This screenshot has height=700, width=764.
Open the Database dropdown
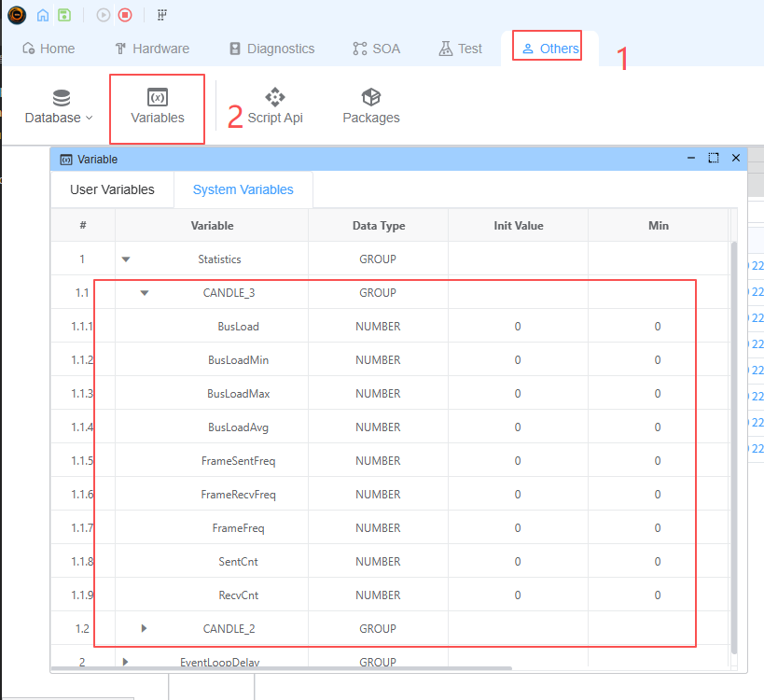click(x=59, y=106)
